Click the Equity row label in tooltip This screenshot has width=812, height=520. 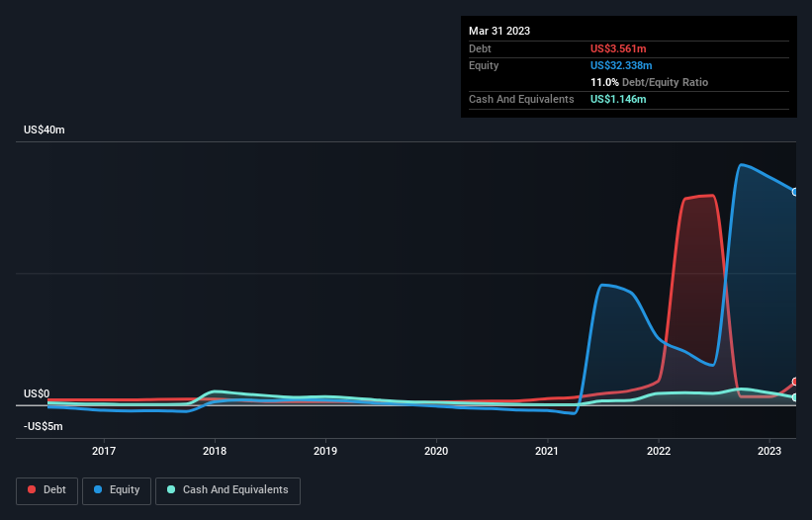coord(484,65)
